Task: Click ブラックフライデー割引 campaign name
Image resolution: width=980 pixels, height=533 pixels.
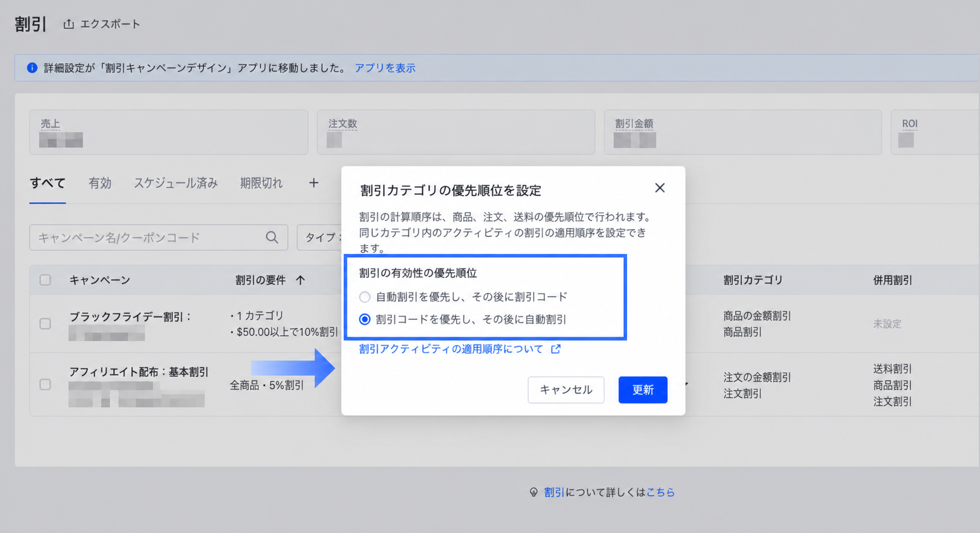Action: (130, 317)
